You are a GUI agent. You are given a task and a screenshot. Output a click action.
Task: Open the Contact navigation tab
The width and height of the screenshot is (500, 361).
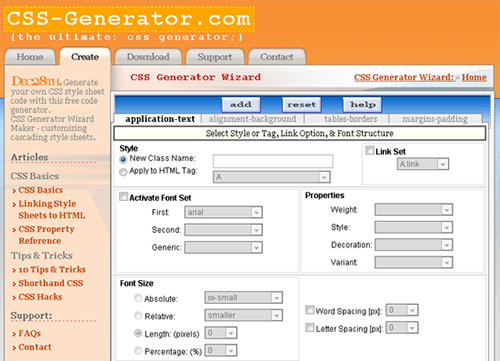coord(277,57)
